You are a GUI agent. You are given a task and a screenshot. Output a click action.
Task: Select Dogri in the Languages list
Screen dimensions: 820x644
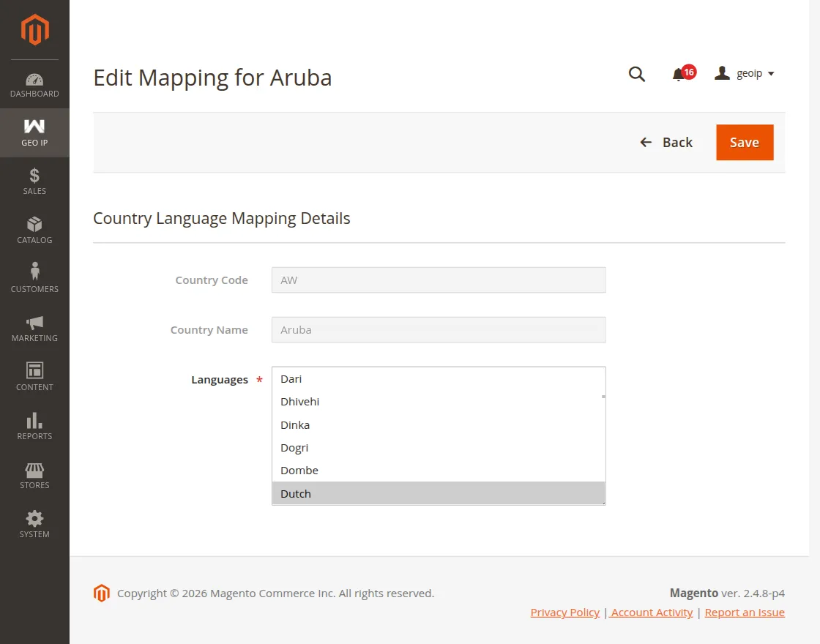(x=439, y=448)
